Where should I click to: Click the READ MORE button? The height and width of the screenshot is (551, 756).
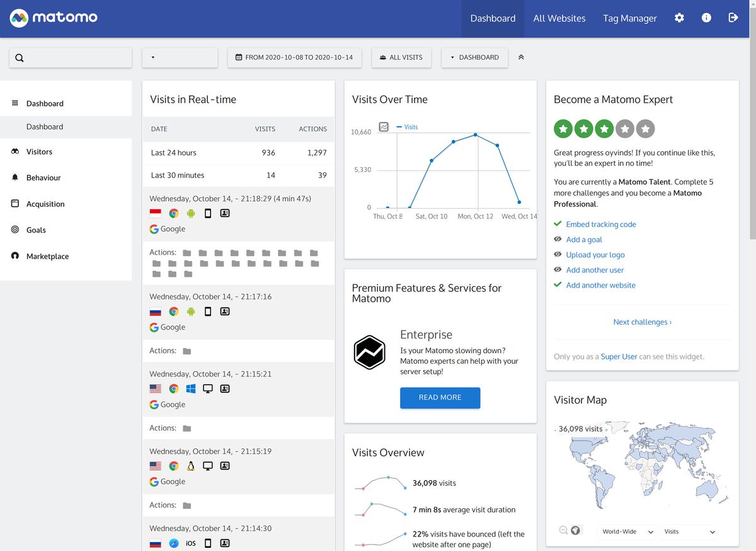(440, 398)
